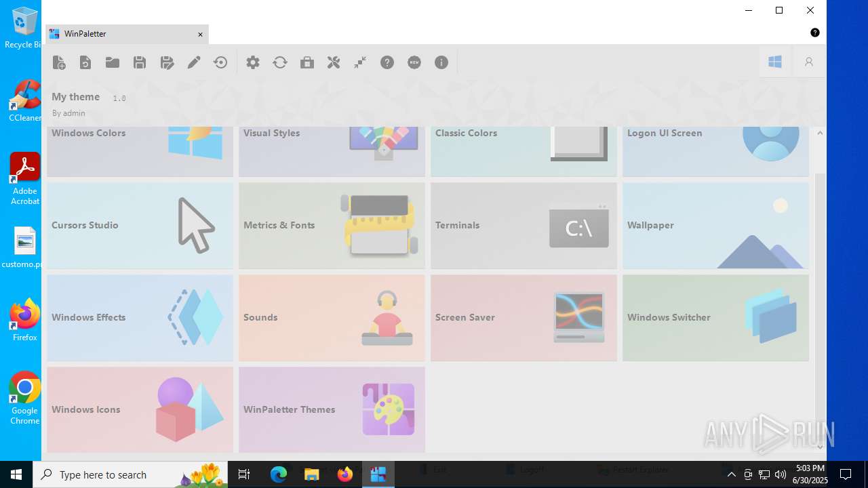Select the Google Chrome desktop icon
The height and width of the screenshot is (488, 868).
[25, 399]
